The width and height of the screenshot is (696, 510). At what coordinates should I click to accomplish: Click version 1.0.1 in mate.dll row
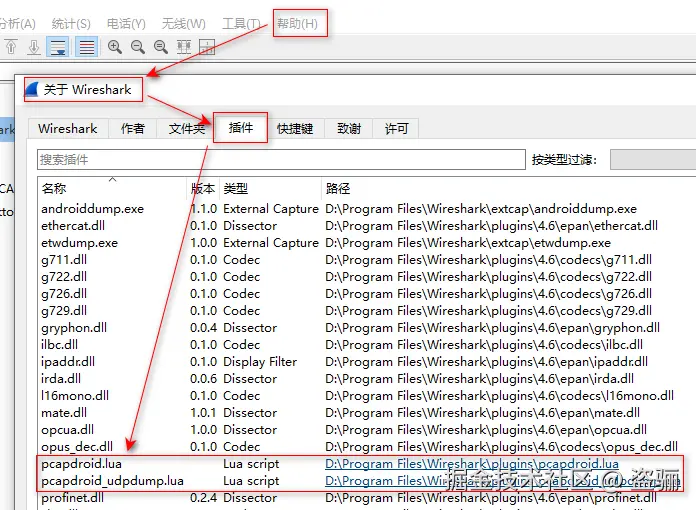pyautogui.click(x=204, y=413)
